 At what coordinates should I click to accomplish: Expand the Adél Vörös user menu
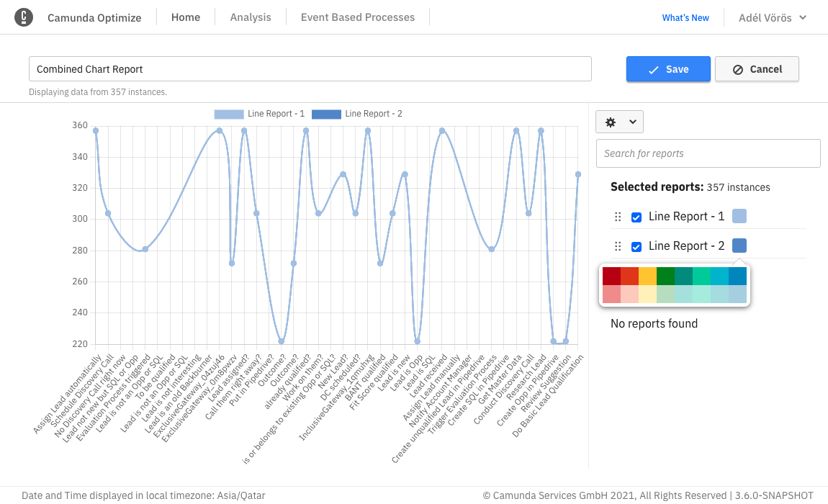pyautogui.click(x=773, y=17)
